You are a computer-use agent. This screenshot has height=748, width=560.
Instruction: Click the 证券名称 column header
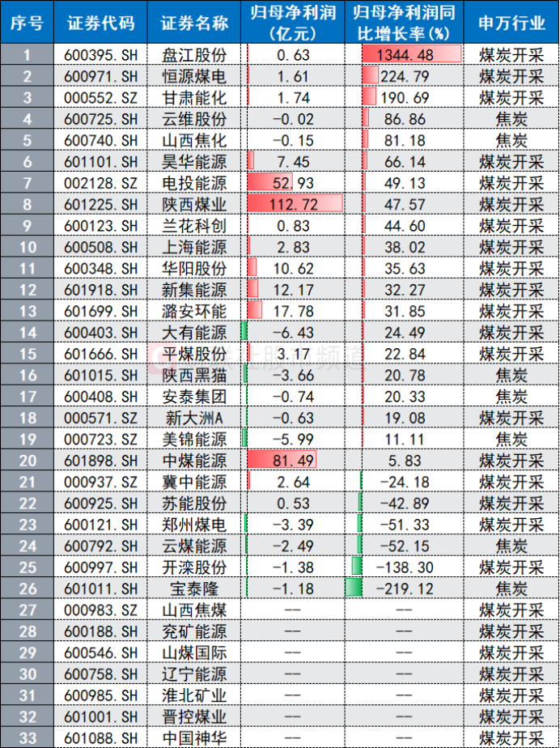(x=193, y=23)
